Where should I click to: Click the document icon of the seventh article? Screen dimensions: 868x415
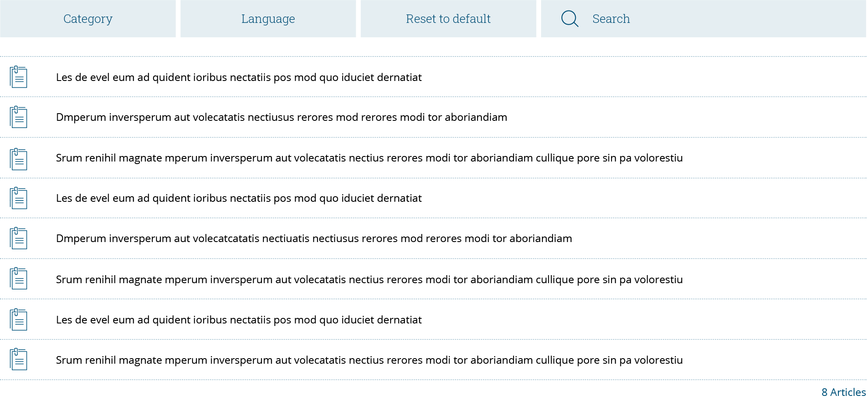(19, 320)
